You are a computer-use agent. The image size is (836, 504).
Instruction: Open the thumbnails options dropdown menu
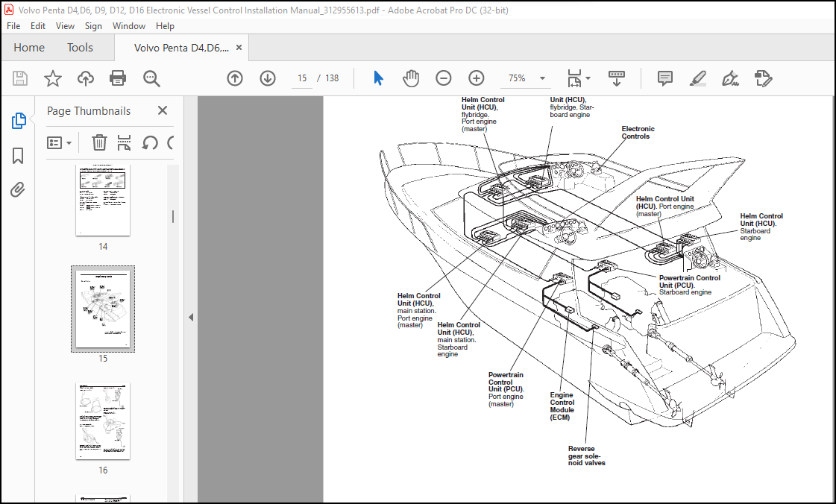tap(59, 143)
